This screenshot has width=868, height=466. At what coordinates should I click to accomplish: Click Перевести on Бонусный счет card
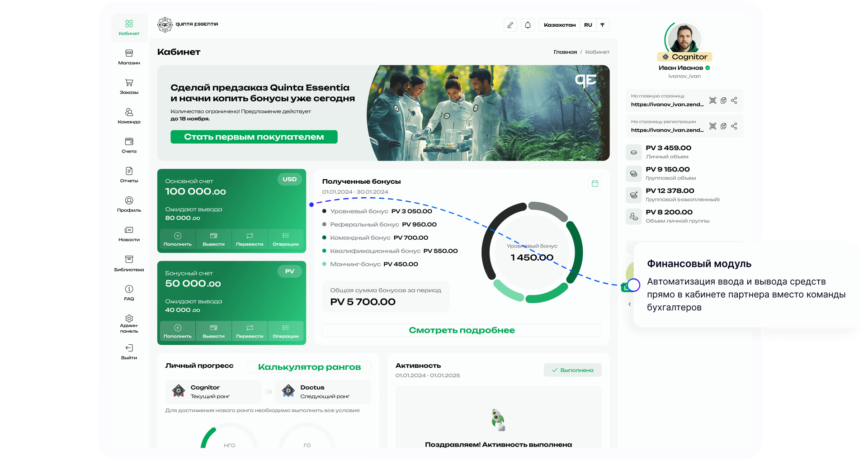pos(250,331)
